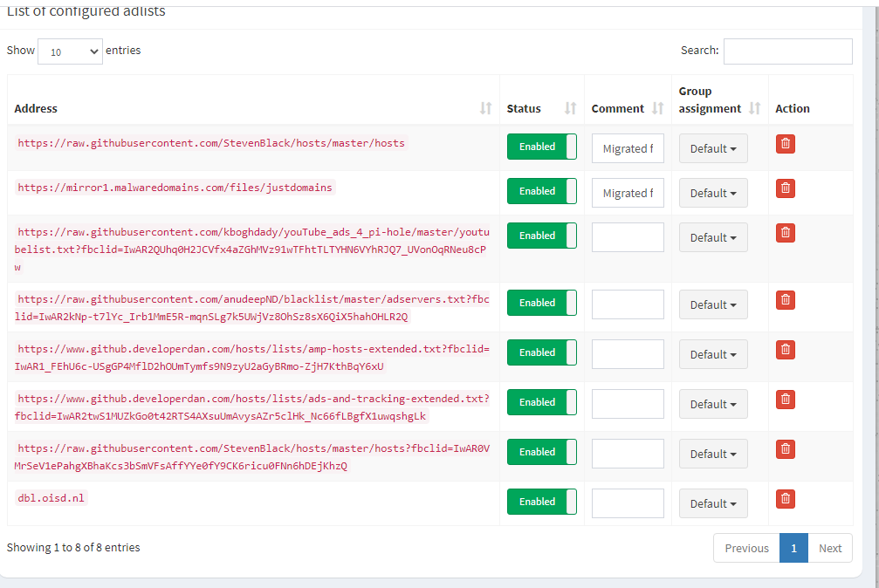
Task: Sort table by Group assignment column
Action: point(754,108)
